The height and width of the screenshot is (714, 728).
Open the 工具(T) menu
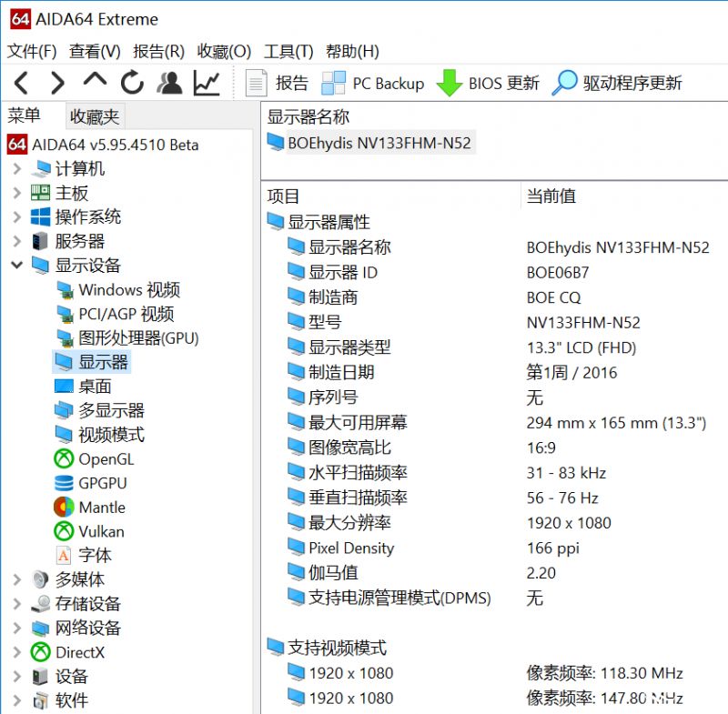288,51
